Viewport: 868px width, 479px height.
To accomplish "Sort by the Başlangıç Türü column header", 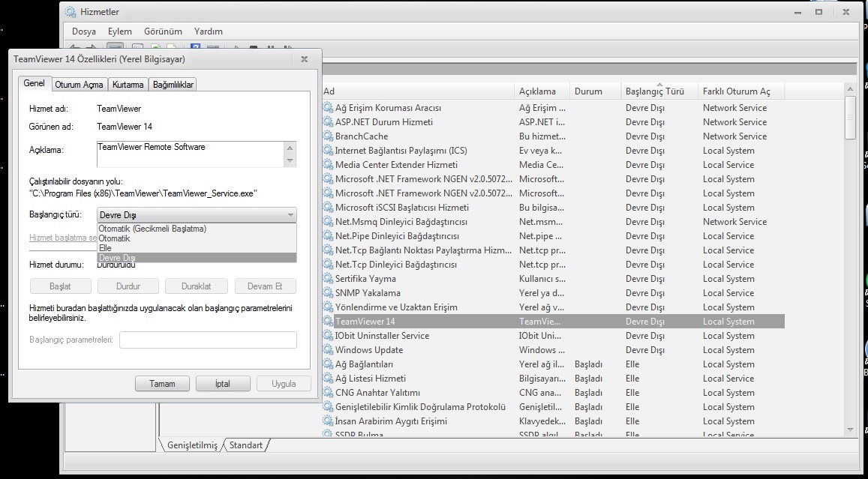I will pos(659,91).
